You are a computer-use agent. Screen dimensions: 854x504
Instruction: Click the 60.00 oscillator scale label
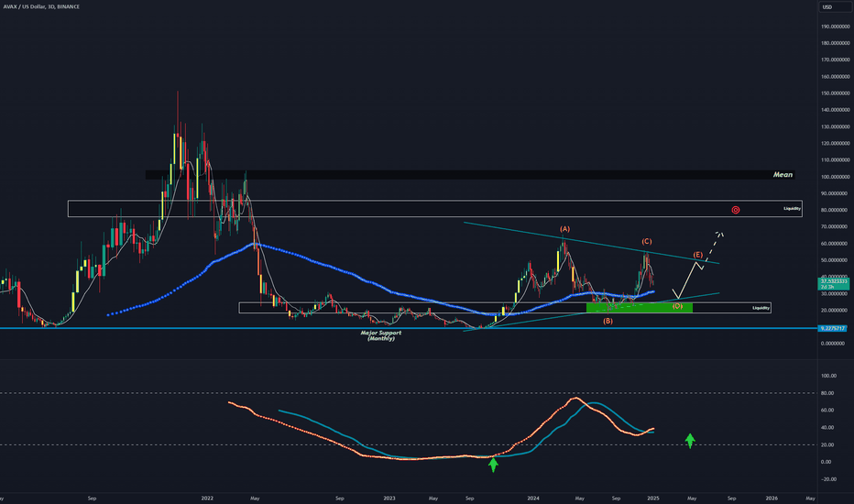pyautogui.click(x=827, y=411)
